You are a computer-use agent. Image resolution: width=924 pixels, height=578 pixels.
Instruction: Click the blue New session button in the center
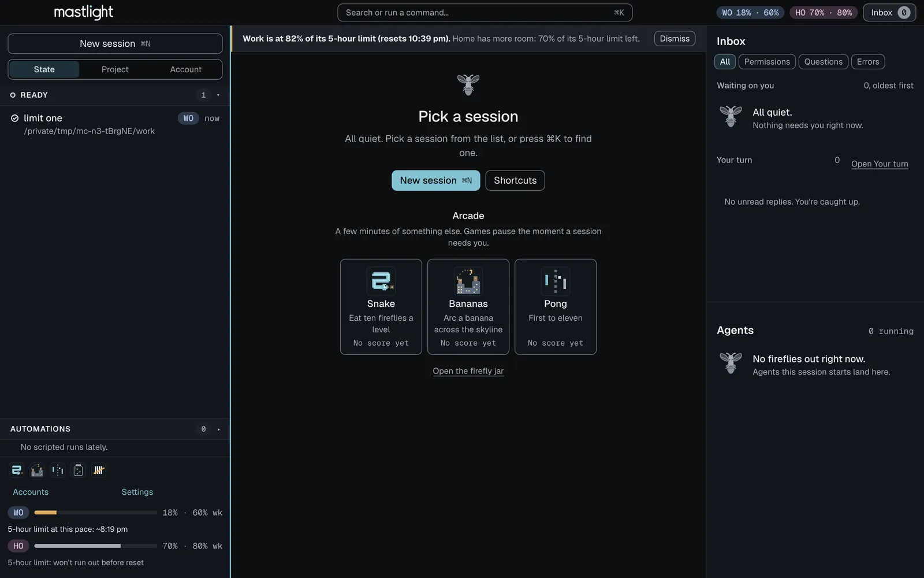pyautogui.click(x=436, y=180)
